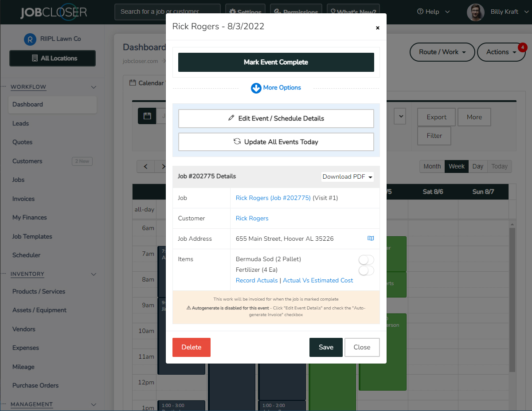Click the job or customer search field
The width and height of the screenshot is (532, 411).
coord(167,12)
